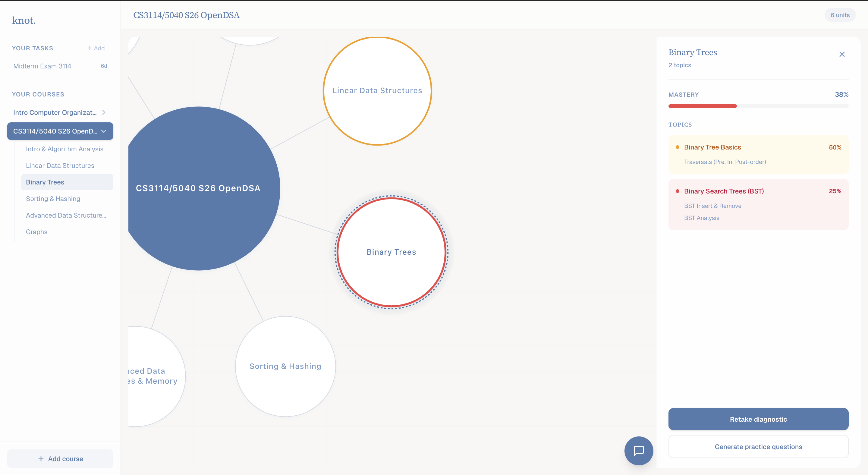
Task: Click Generate practice questions button
Action: coord(758,447)
